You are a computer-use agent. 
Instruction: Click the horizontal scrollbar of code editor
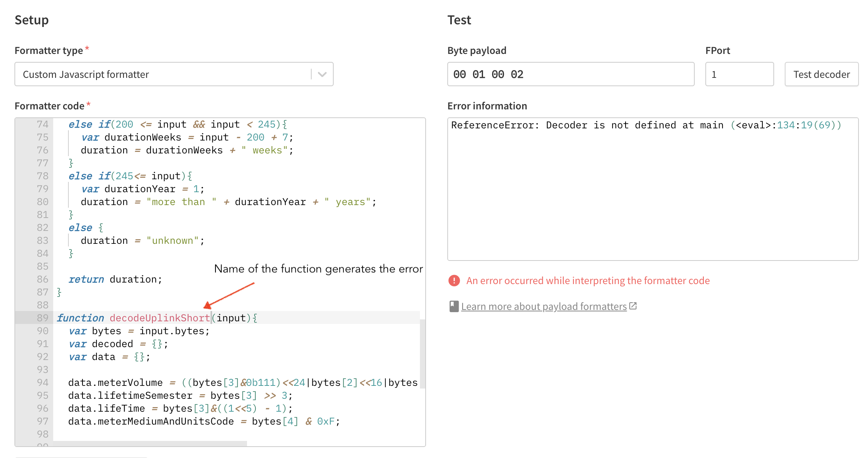click(150, 443)
